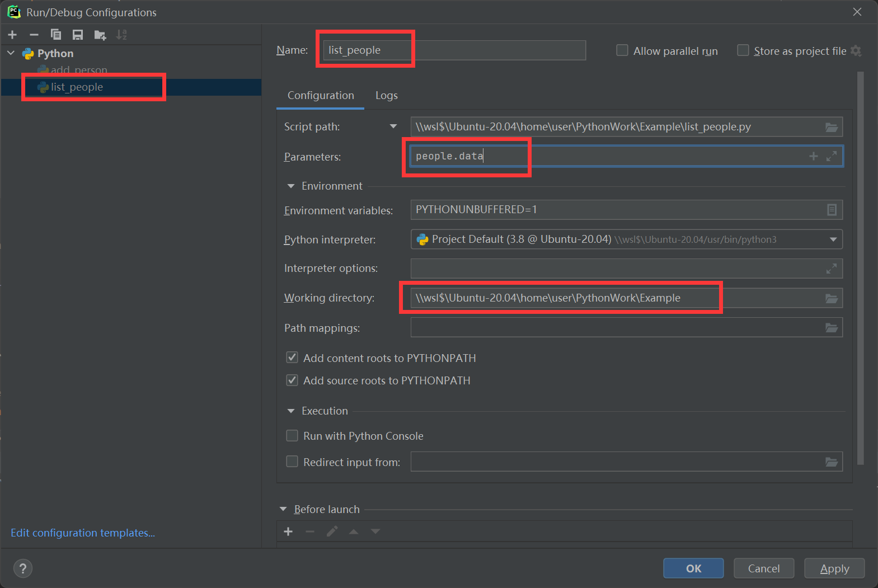Expand the Interpreter options field
The image size is (878, 588).
[832, 269]
